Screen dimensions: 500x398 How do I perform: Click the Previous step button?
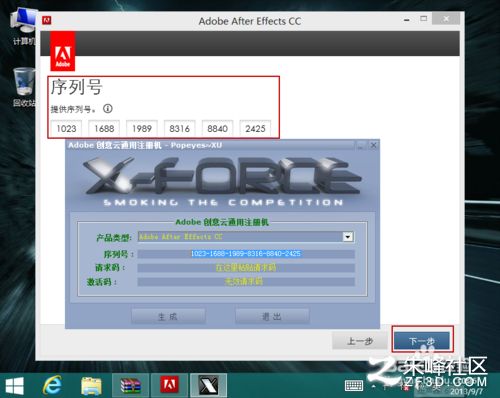(x=360, y=341)
